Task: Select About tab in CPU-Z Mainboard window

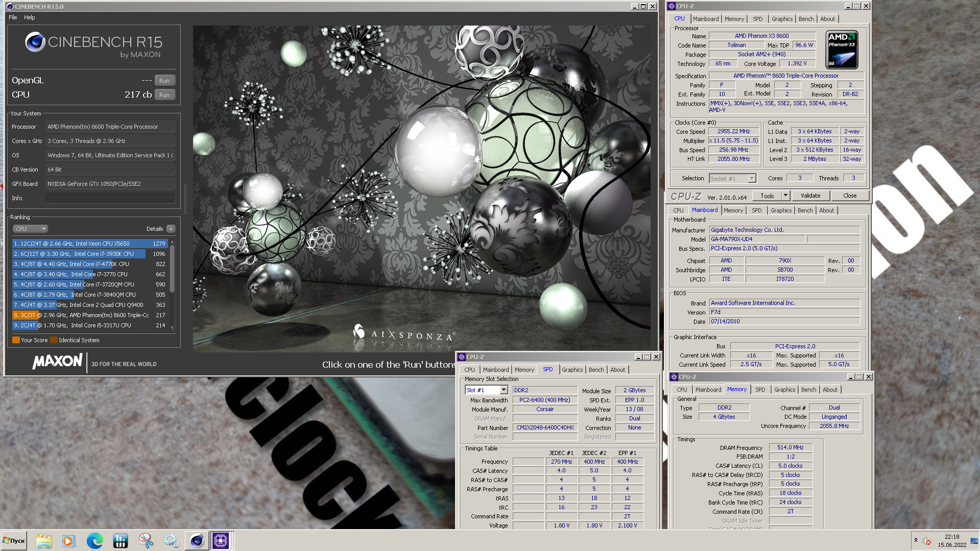Action: click(826, 210)
